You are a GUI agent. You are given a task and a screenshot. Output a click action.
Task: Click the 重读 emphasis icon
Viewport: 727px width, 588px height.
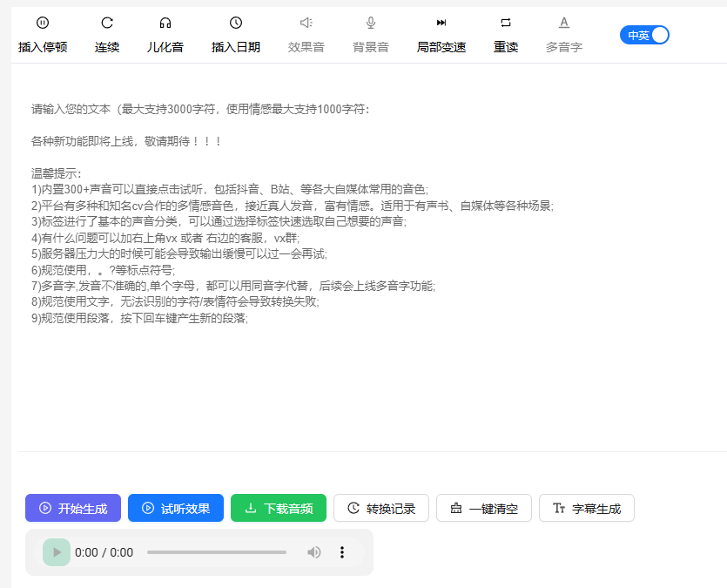tap(506, 35)
